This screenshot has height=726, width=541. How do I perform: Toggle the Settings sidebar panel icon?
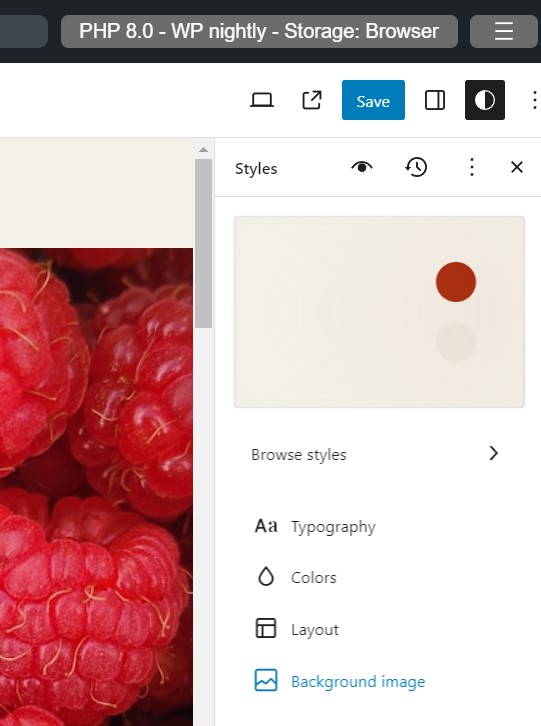435,100
